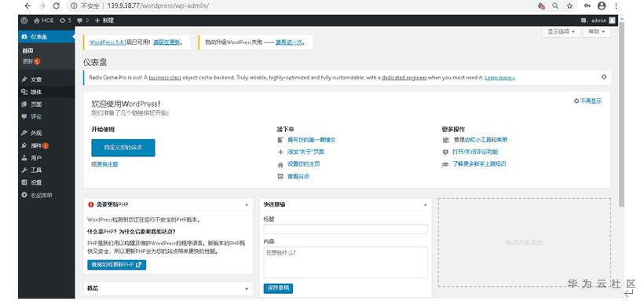Click 打开/关闭评论功能 comments toggle link
The image size is (644, 301).
tap(475, 152)
